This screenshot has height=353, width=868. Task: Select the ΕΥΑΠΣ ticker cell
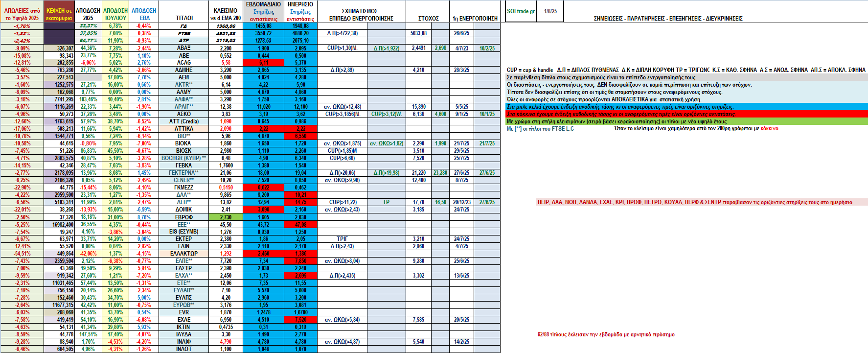[184, 298]
